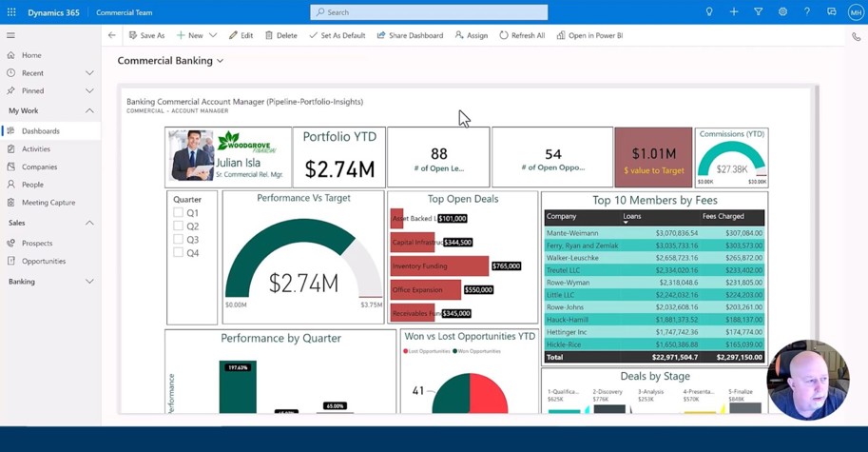Collapse the My Work section

pos(89,110)
